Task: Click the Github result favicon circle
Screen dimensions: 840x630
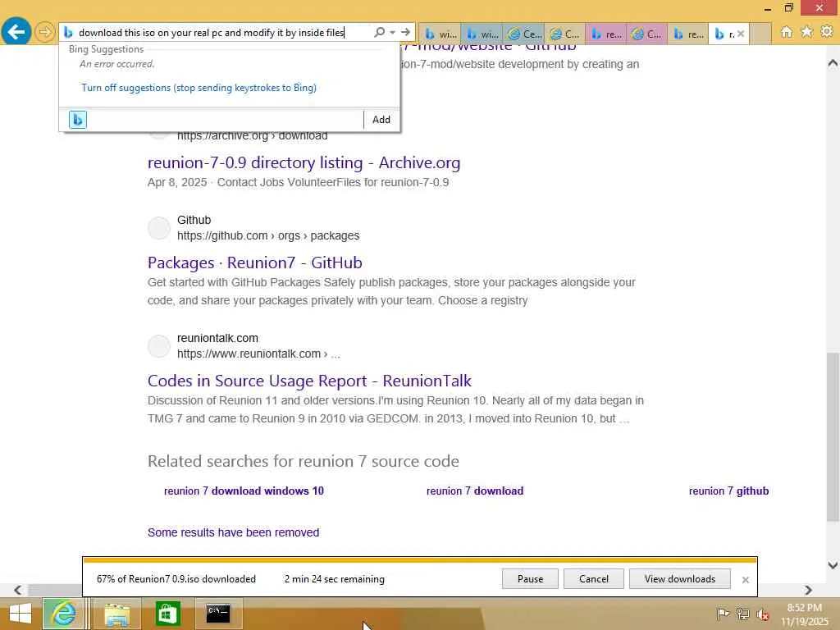Action: [x=159, y=228]
